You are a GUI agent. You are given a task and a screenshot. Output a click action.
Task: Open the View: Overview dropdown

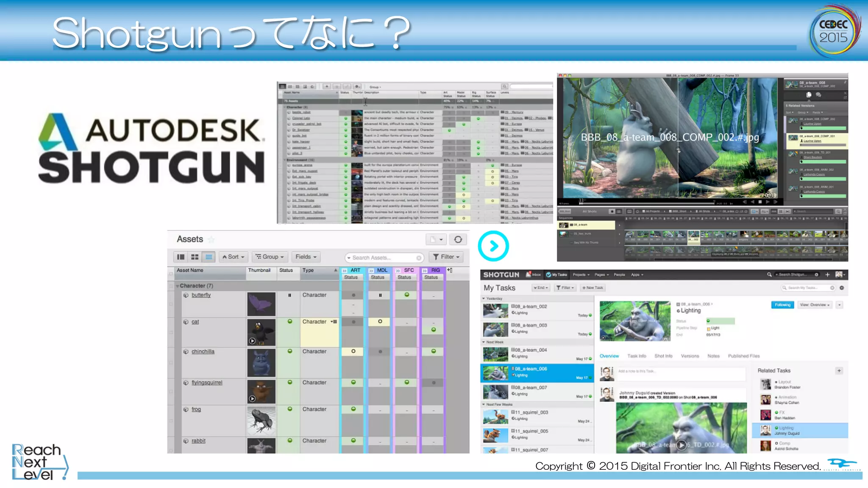coord(815,305)
